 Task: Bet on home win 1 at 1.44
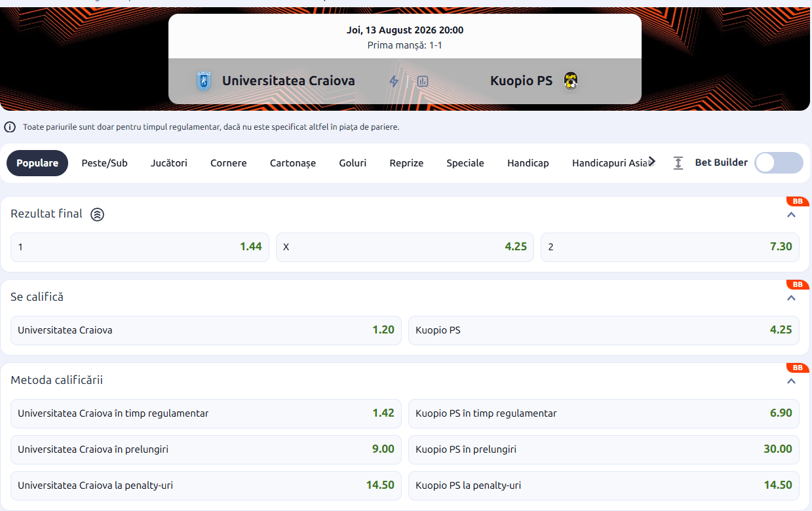pos(140,247)
